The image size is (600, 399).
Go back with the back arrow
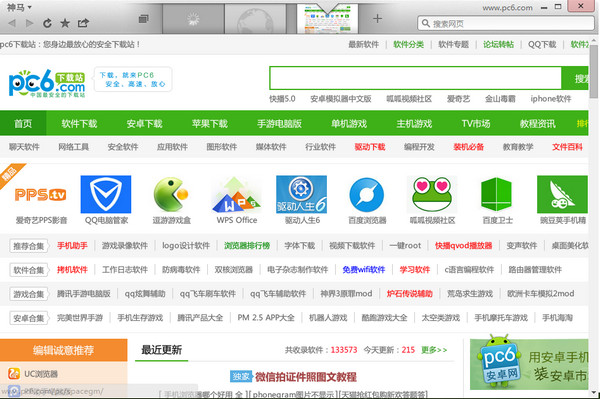click(12, 23)
